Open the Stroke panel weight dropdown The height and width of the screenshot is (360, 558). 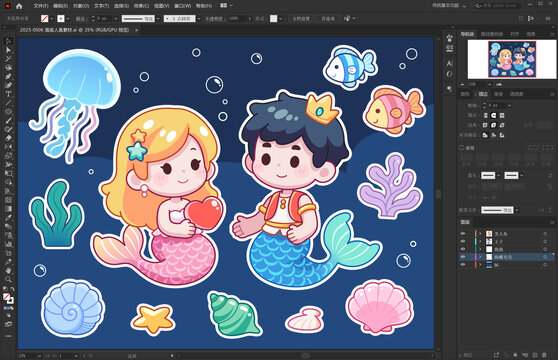pos(510,105)
